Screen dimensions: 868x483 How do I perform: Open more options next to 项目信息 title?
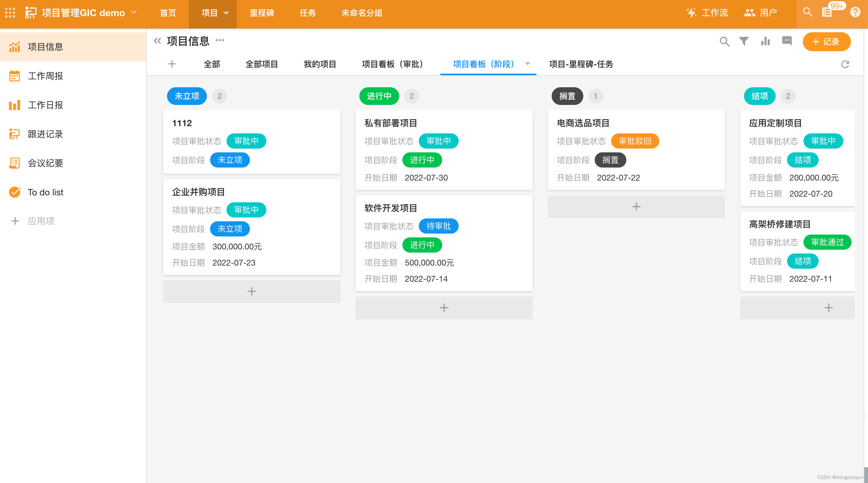(220, 41)
